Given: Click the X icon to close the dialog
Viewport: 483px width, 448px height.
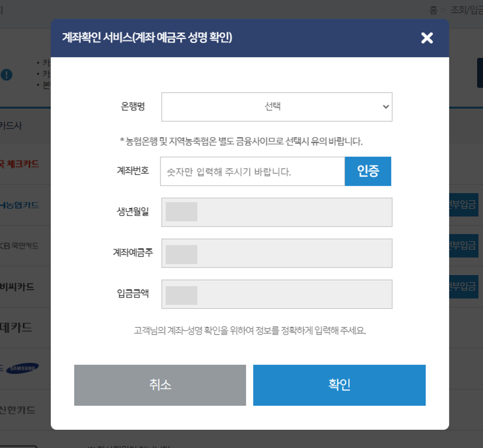Looking at the screenshot, I should click(427, 38).
